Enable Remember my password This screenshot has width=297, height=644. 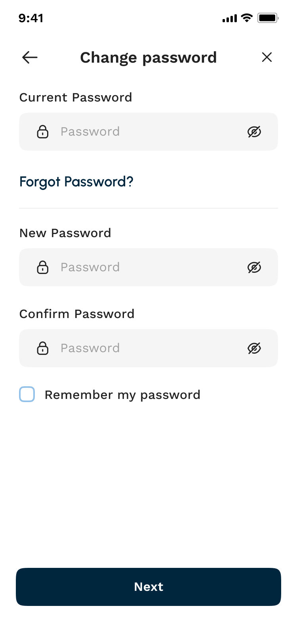[27, 394]
